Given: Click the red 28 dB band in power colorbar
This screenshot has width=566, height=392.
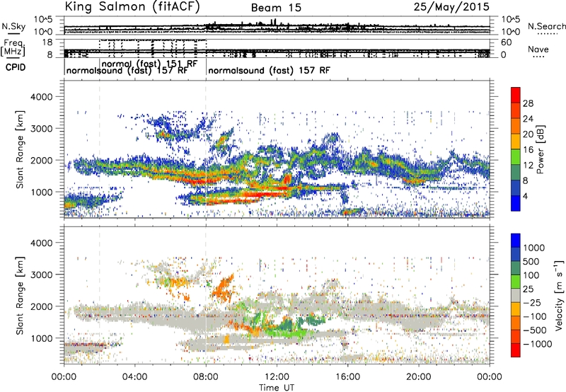Looking at the screenshot, I should [x=516, y=96].
